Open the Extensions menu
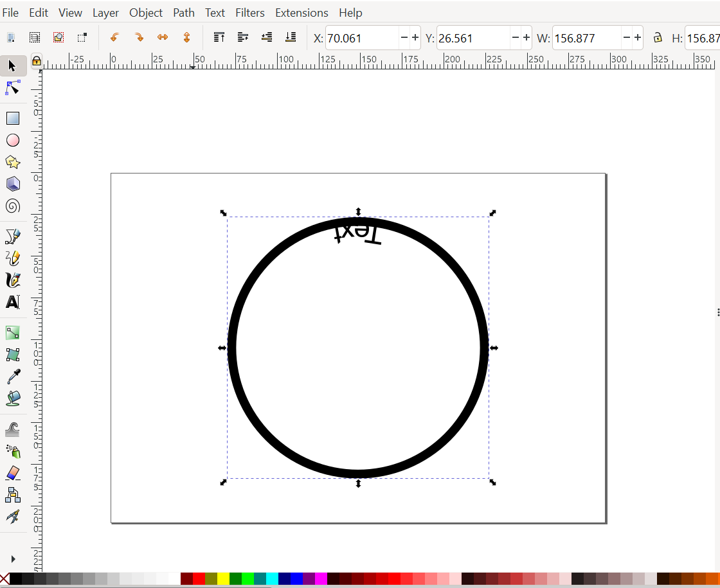 coord(301,12)
